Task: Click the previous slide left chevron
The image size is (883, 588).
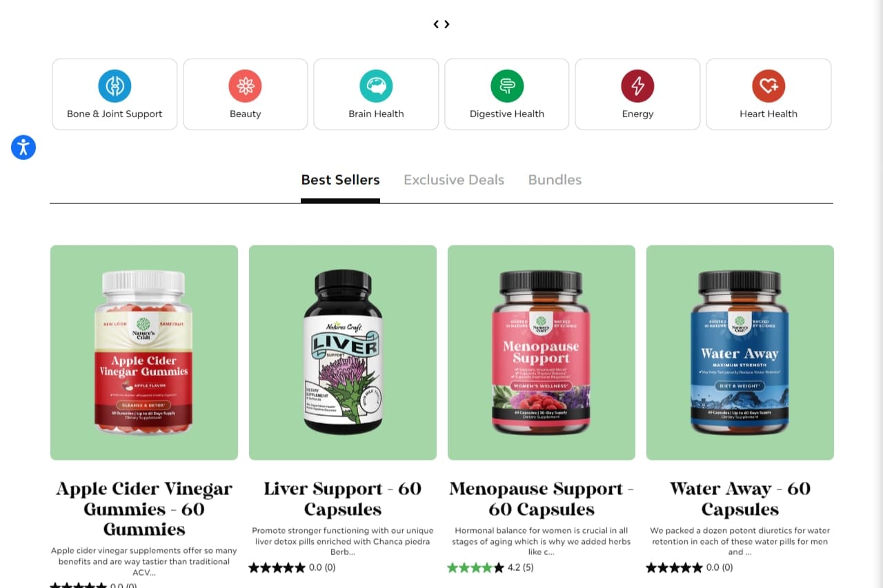Action: 437,24
